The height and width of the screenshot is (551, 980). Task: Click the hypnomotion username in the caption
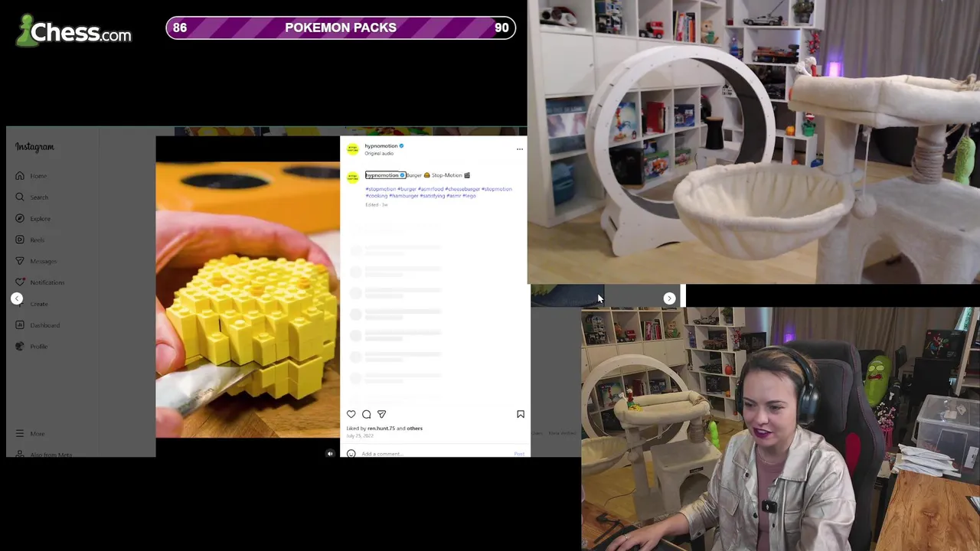[381, 175]
